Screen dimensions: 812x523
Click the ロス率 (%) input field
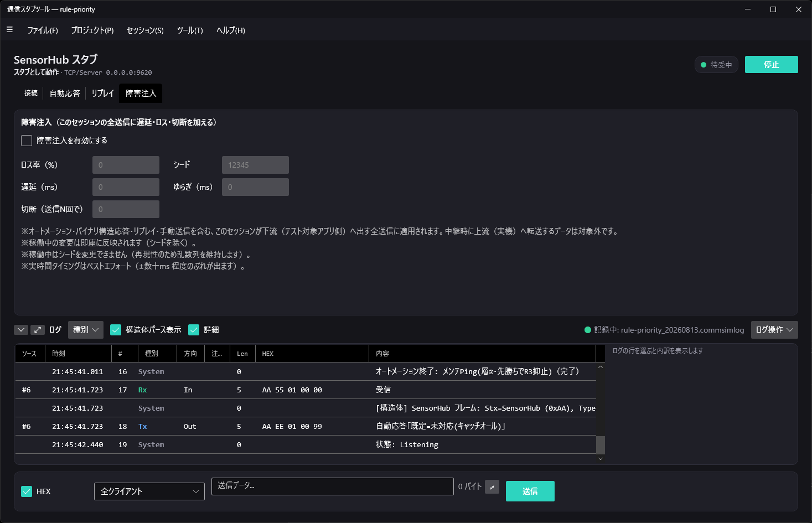coord(126,165)
